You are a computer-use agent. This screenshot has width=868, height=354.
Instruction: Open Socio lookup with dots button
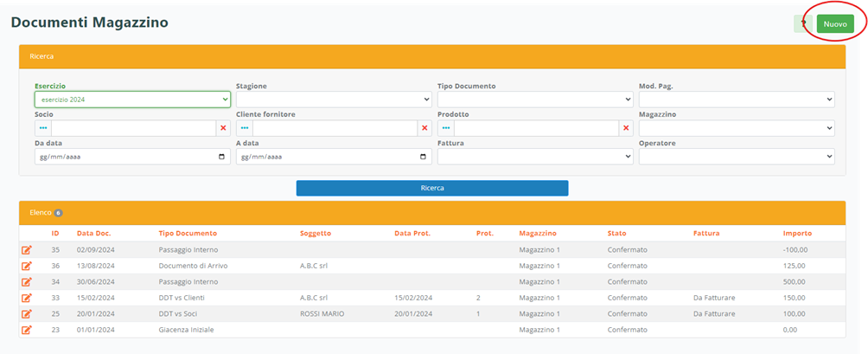point(43,128)
